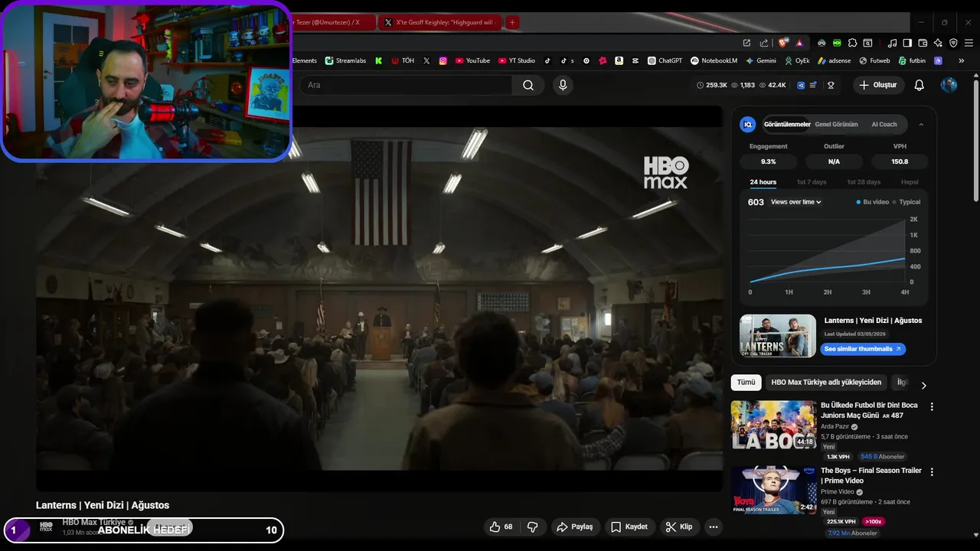The height and width of the screenshot is (551, 980).
Task: Open the futbin bookmark
Action: (912, 60)
